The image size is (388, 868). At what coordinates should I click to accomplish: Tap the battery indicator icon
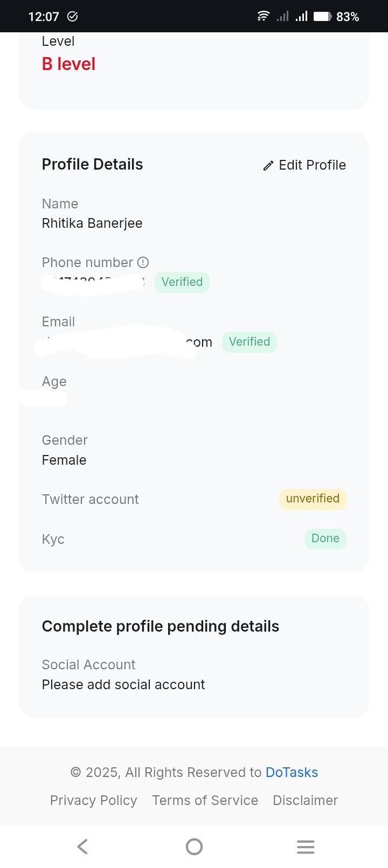(322, 16)
